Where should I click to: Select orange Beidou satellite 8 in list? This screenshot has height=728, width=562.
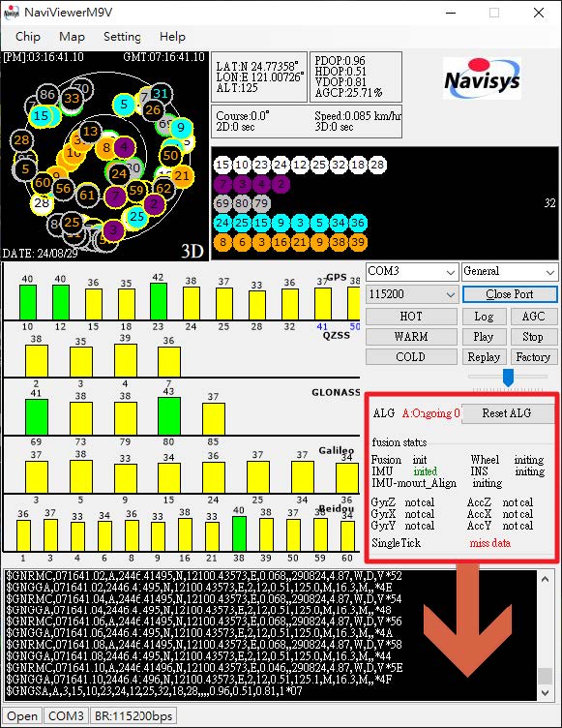point(222,242)
